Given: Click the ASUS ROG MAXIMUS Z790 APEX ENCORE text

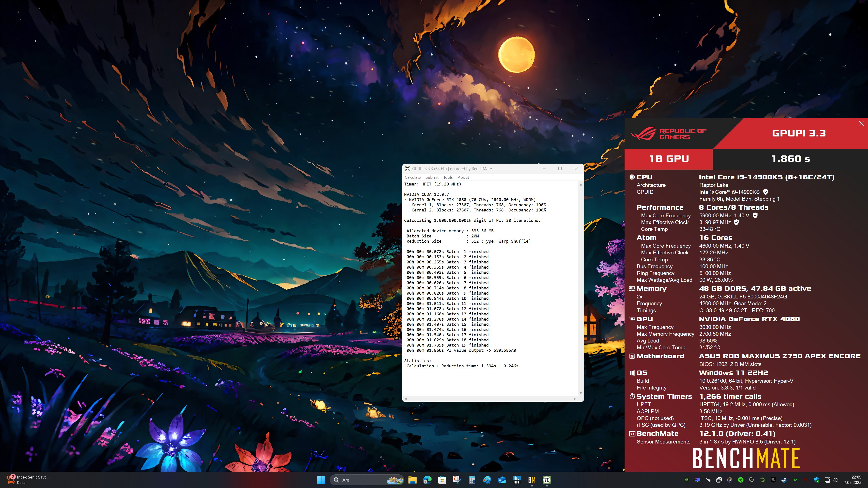Looking at the screenshot, I should (x=780, y=356).
